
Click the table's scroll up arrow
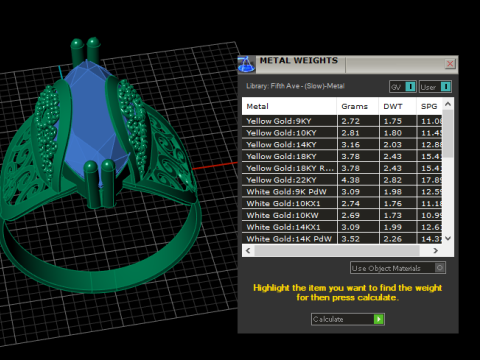pyautogui.click(x=448, y=104)
